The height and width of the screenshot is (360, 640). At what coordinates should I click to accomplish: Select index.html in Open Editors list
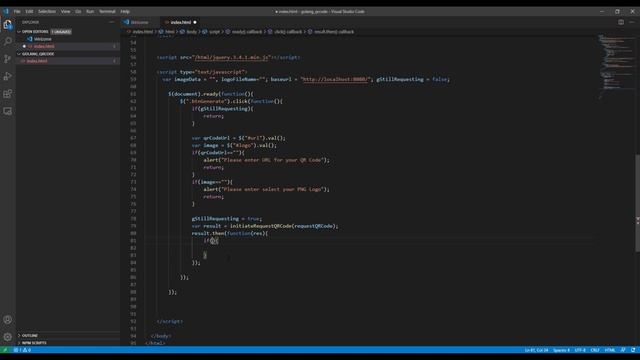pyautogui.click(x=44, y=46)
